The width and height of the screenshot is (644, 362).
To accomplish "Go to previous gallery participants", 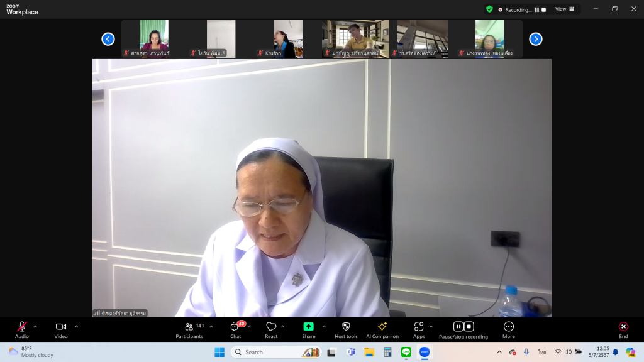I will (x=108, y=39).
